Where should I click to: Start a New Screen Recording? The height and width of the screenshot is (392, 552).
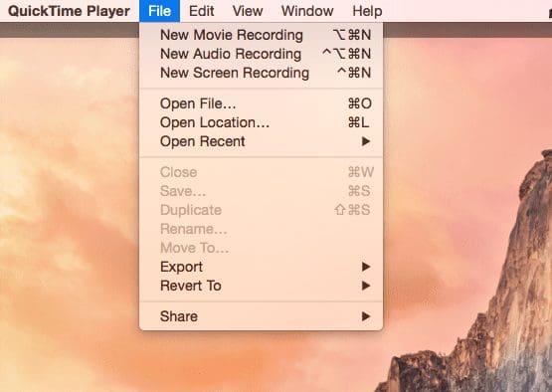tap(262, 73)
